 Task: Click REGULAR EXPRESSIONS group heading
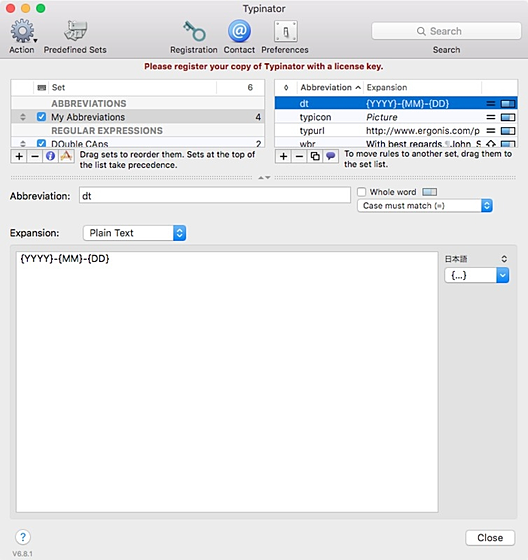[x=107, y=131]
